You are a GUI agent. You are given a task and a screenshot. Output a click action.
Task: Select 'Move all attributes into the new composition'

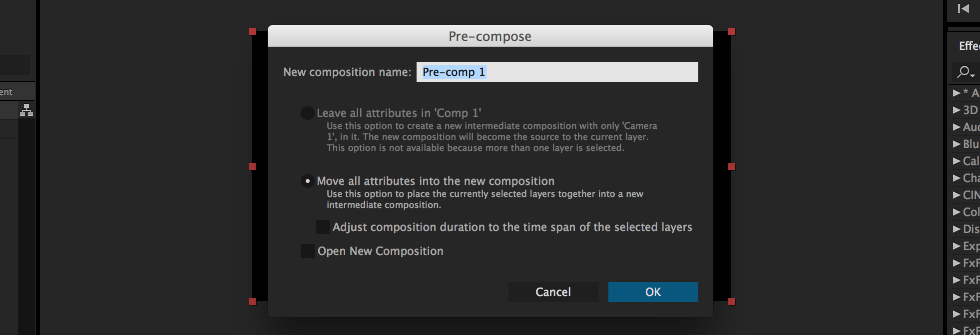[308, 181]
